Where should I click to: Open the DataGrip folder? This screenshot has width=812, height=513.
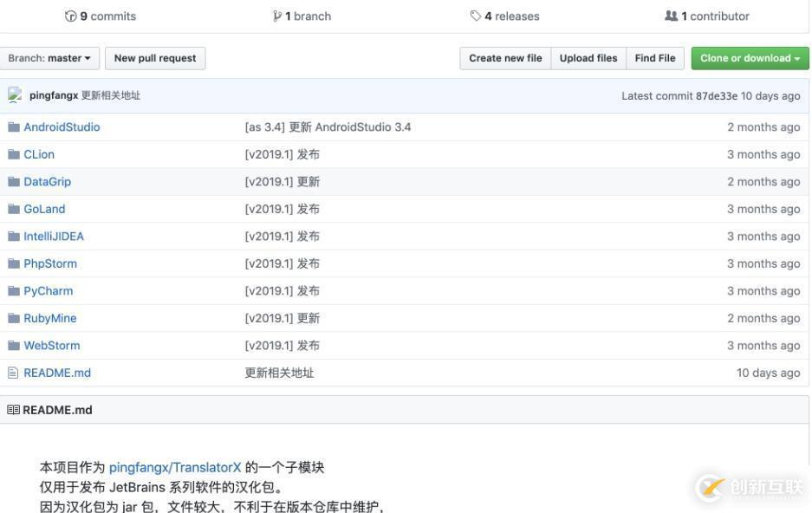[47, 182]
